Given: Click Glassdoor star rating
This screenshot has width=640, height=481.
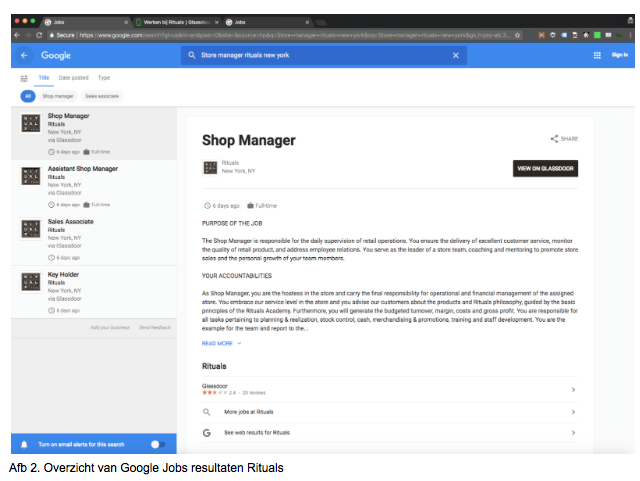Looking at the screenshot, I should tap(214, 393).
